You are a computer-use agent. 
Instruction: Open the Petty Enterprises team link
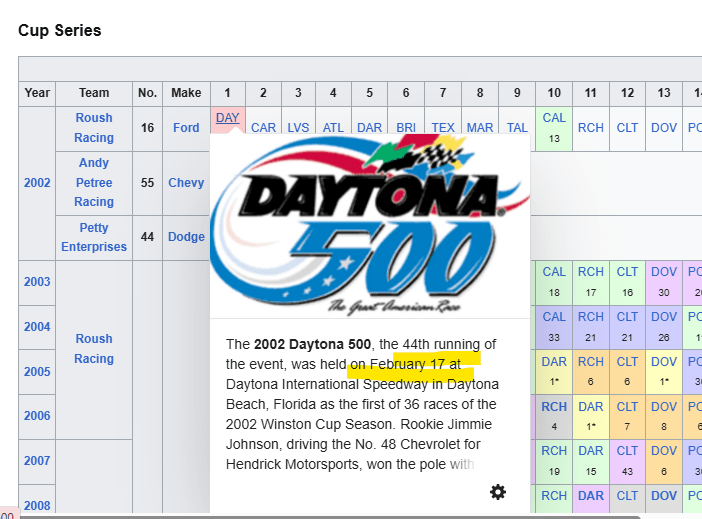coord(94,237)
